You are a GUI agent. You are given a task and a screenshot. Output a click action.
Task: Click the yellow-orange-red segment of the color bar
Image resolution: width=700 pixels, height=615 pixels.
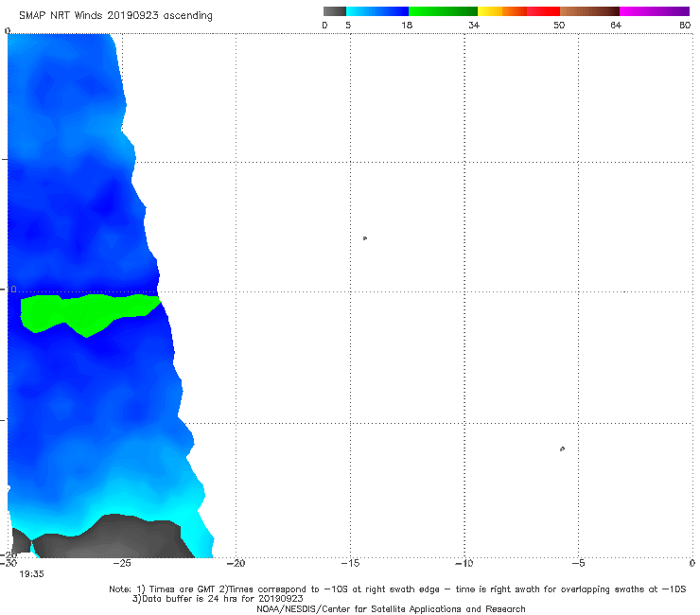518,11
